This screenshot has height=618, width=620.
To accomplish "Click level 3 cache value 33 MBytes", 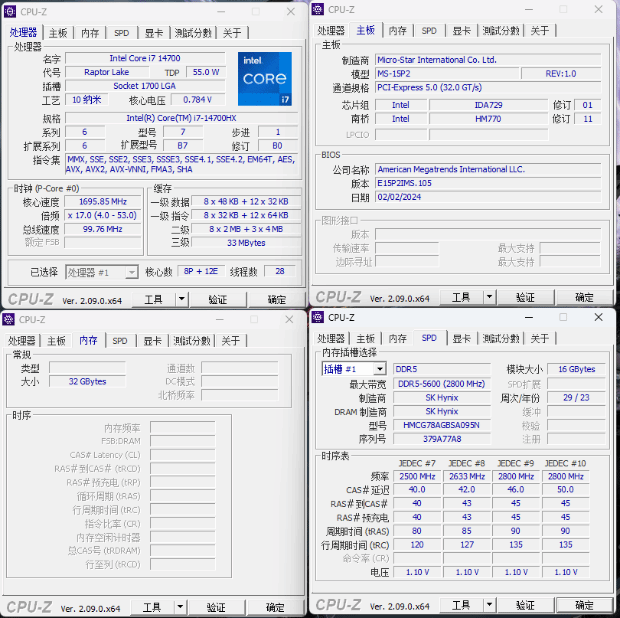I will (246, 243).
